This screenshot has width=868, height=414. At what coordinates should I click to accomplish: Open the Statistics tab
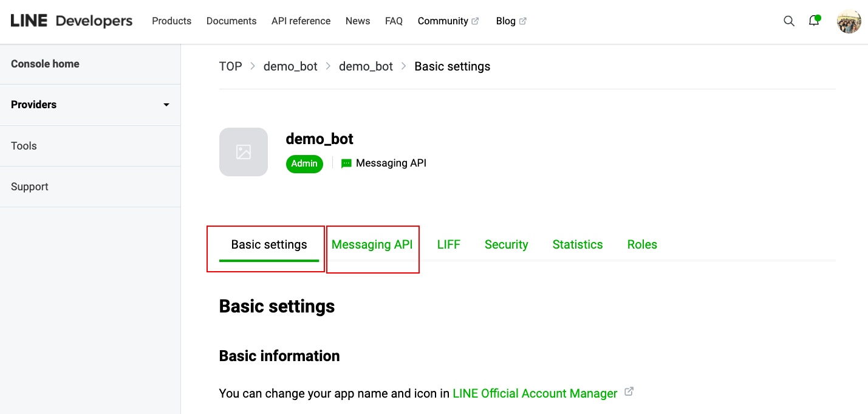point(577,245)
